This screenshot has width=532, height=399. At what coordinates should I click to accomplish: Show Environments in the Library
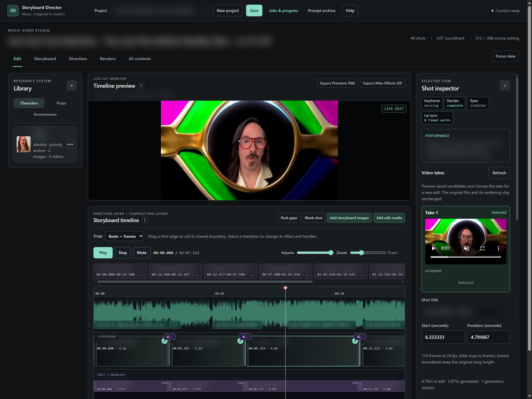click(x=45, y=114)
